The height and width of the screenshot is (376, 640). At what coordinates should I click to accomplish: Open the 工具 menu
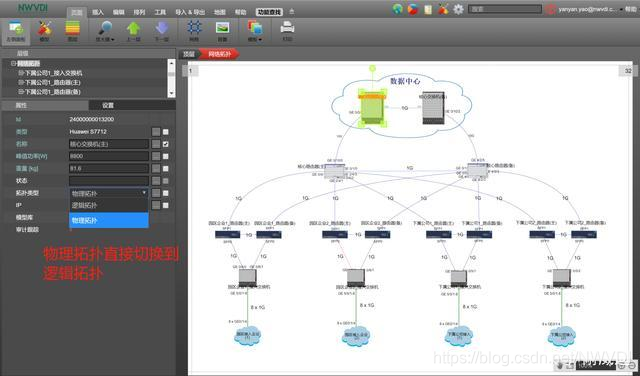pyautogui.click(x=160, y=12)
